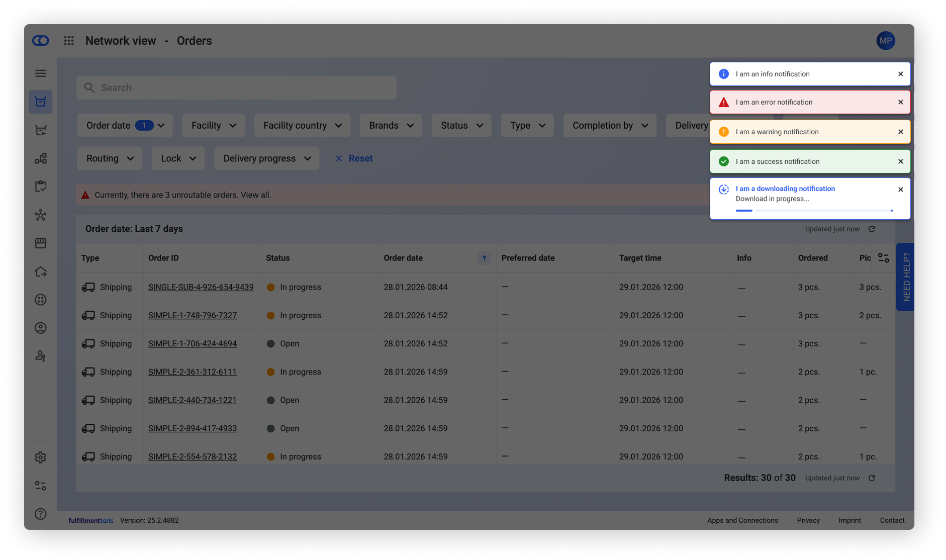Image resolution: width=946 pixels, height=560 pixels.
Task: Open Apps and Connections footer link
Action: (742, 520)
